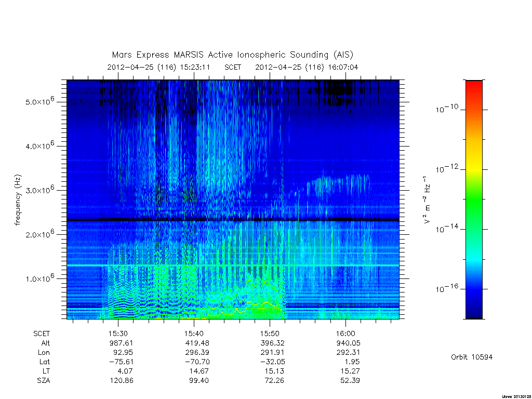Click the 3.0×10⁶ frequency tick label
The image size is (532, 399).
(39, 190)
